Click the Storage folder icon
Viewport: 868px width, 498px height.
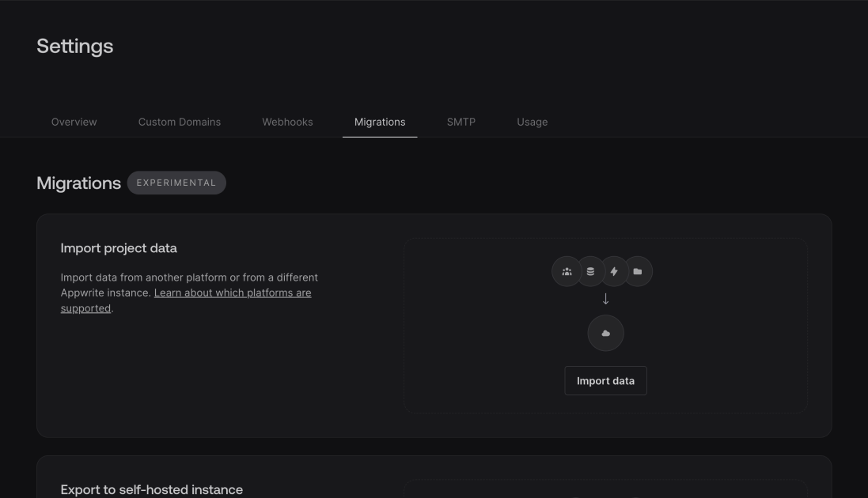coord(638,271)
